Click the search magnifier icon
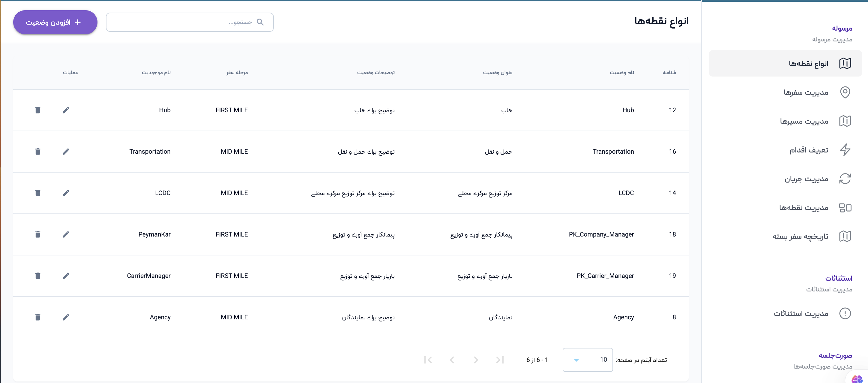 [x=260, y=22]
